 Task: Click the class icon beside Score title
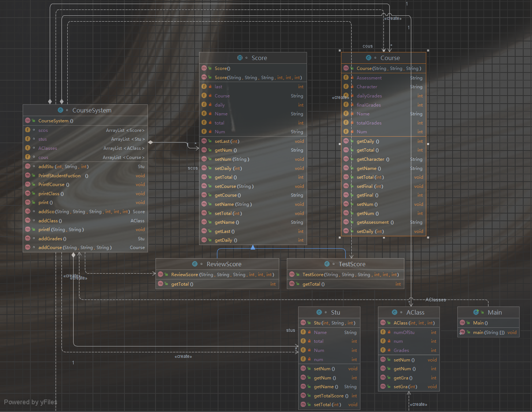click(240, 58)
